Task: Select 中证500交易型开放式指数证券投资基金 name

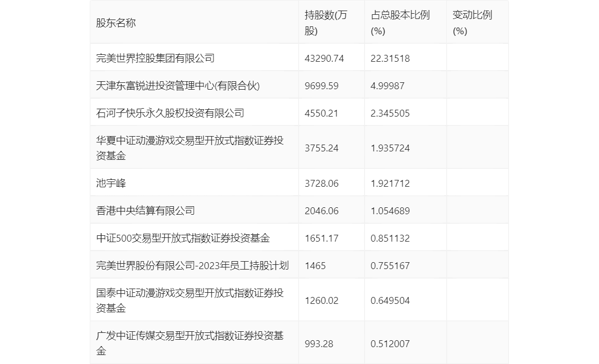Action: [183, 238]
